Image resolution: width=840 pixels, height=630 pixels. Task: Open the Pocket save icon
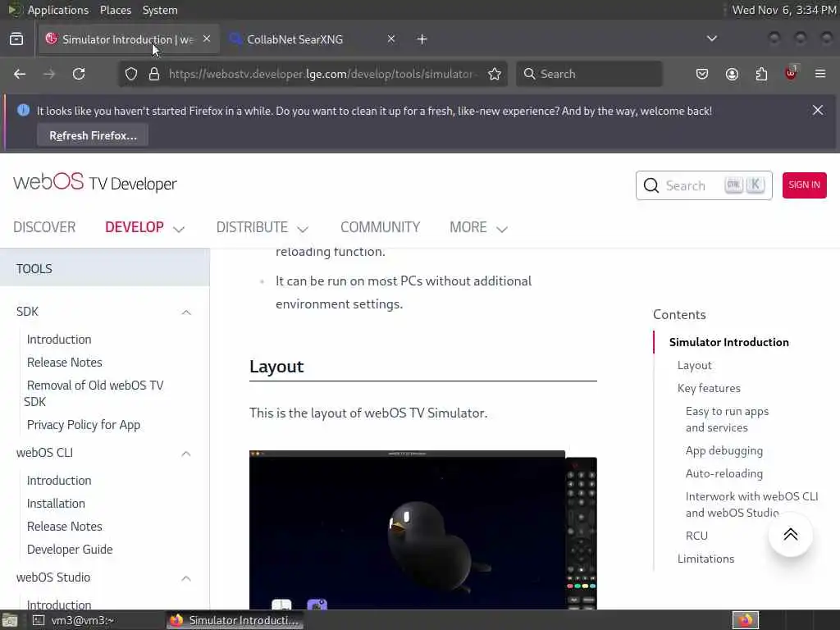(702, 74)
